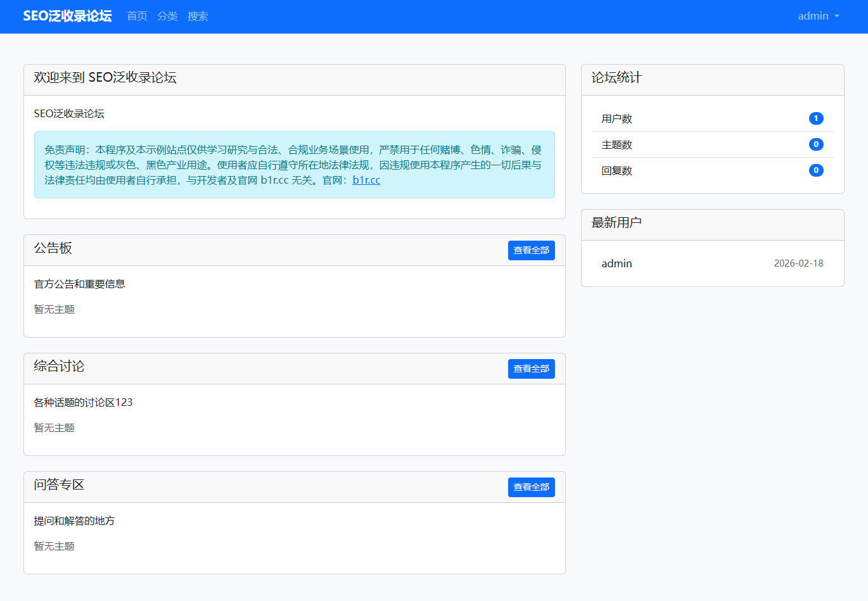This screenshot has width=868, height=601.
Task: Click the 论坛统计 panel header
Action: [616, 78]
